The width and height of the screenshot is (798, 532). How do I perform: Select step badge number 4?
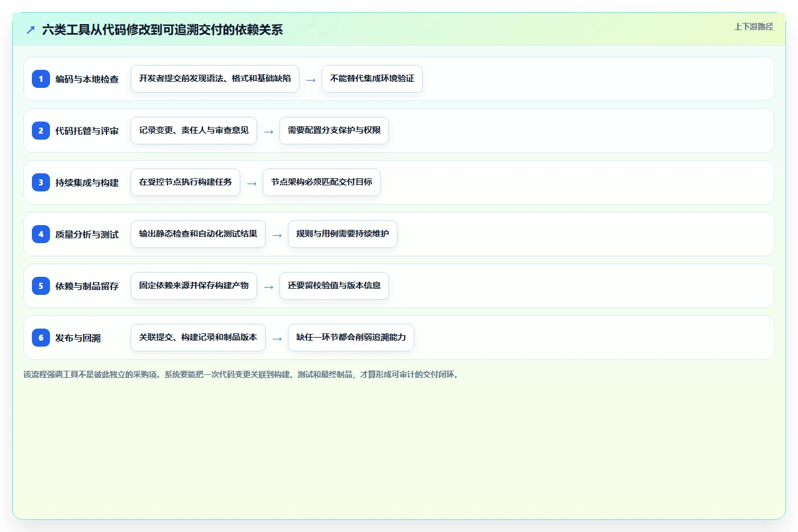click(x=41, y=234)
